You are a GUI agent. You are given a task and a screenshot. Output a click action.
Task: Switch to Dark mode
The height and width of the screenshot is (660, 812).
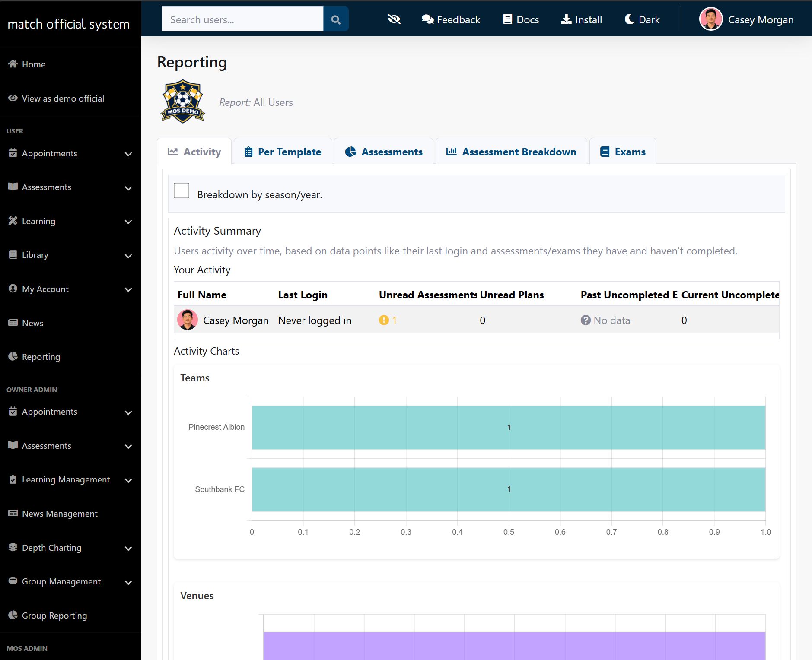coord(642,19)
